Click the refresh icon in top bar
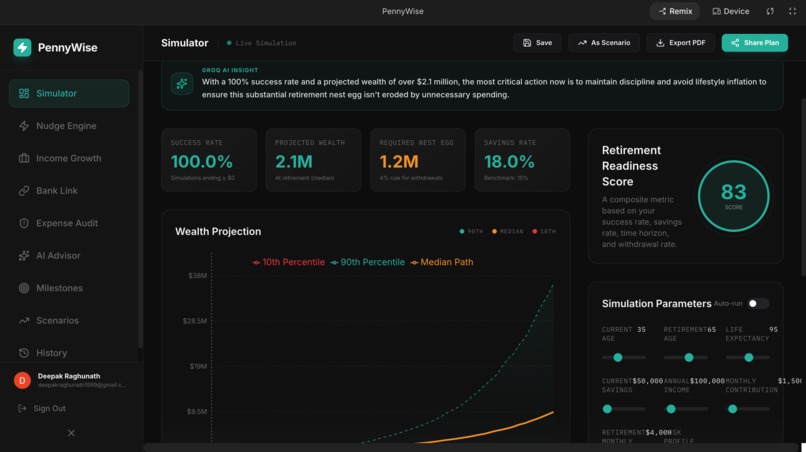 (x=770, y=11)
